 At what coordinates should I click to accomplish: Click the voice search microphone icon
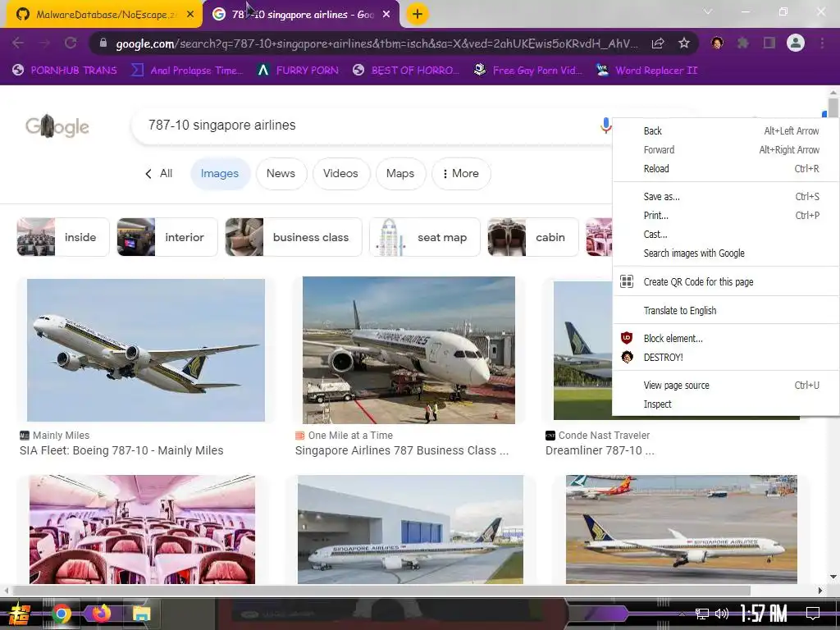pyautogui.click(x=605, y=126)
